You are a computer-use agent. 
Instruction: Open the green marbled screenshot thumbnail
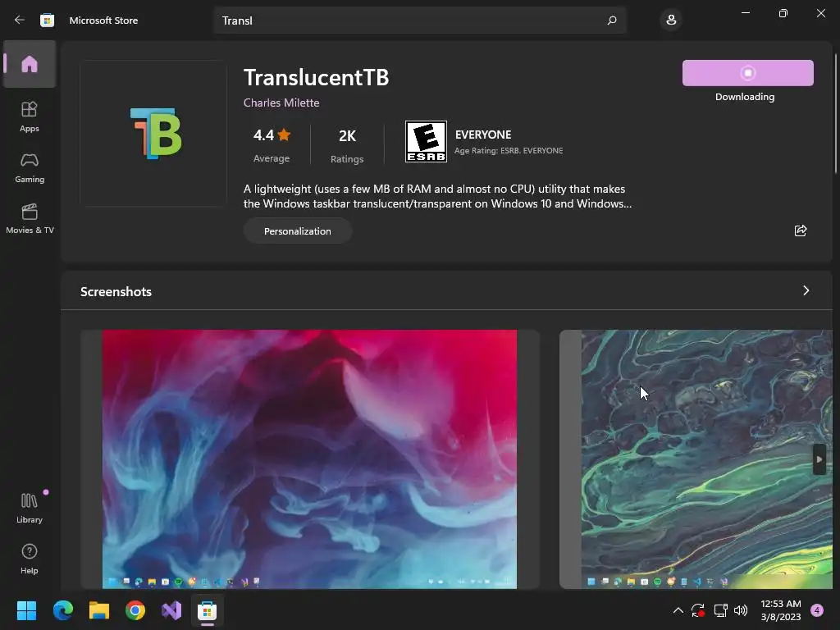pos(696,459)
